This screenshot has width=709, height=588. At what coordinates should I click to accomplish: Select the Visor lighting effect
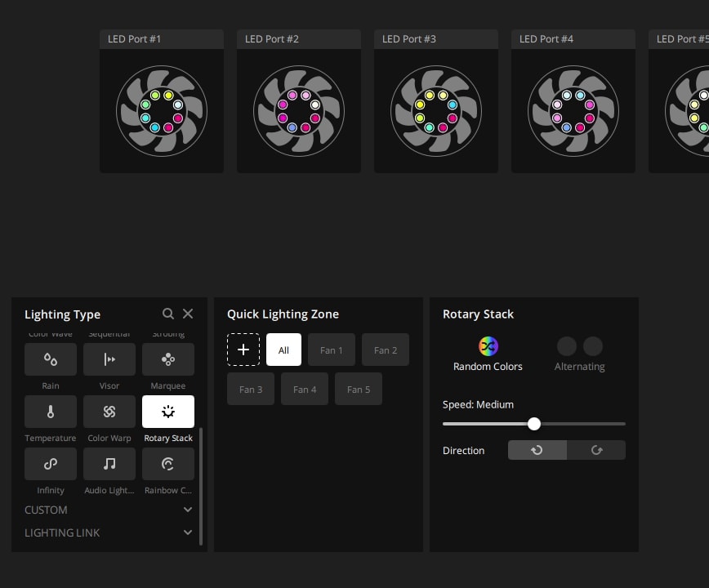(x=109, y=359)
